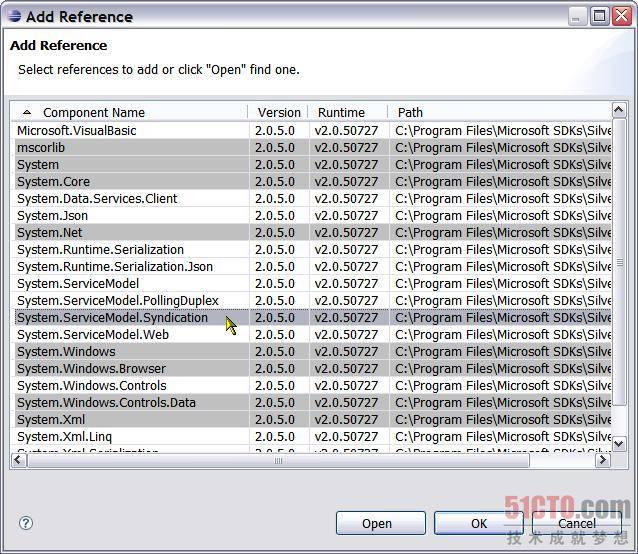Image resolution: width=638 pixels, height=554 pixels.
Task: Click horizontal scrollbar left arrow
Action: (18, 460)
